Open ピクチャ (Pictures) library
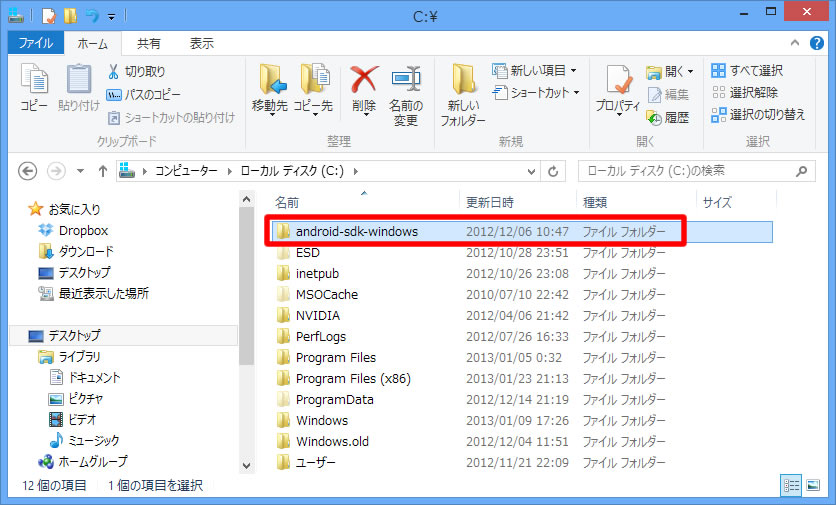 point(76,398)
